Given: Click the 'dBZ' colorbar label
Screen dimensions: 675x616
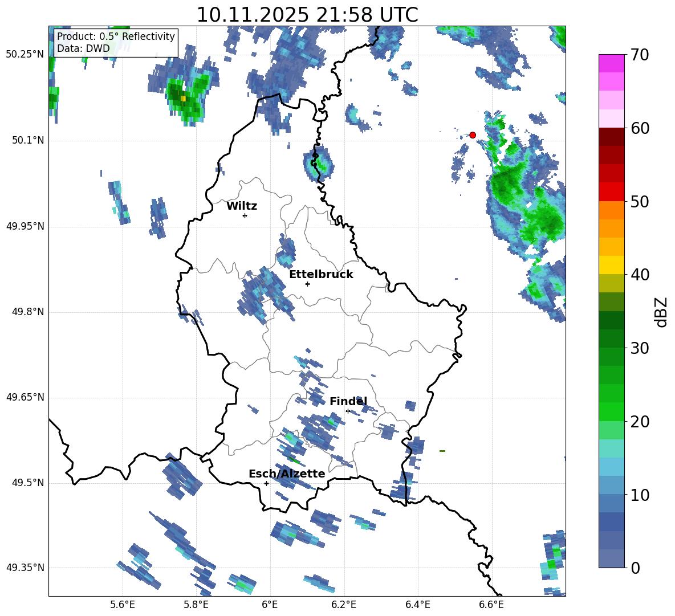Looking at the screenshot, I should [x=661, y=312].
